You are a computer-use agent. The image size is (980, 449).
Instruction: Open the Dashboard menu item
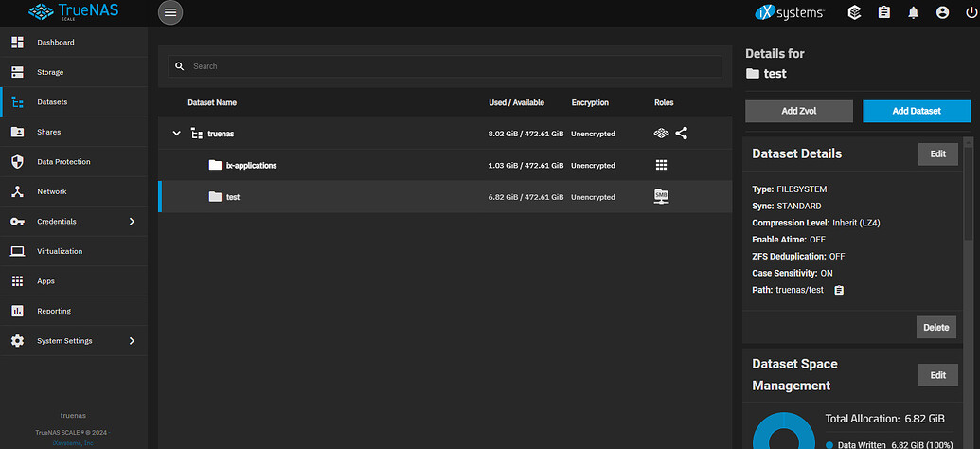tap(74, 43)
